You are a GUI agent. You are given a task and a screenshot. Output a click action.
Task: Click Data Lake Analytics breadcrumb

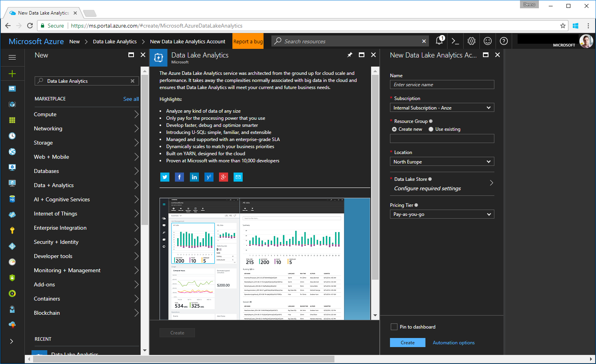coord(115,41)
